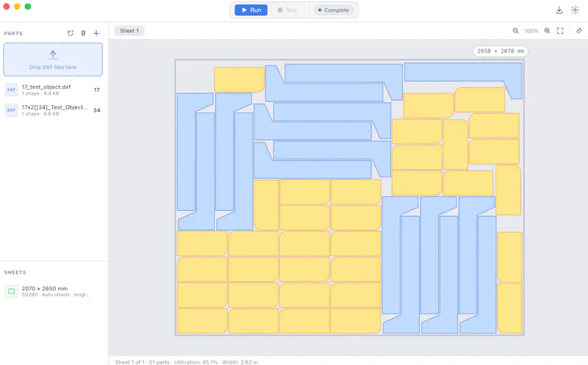588x365 pixels.
Task: Open settings via the gear icon
Action: (x=575, y=10)
